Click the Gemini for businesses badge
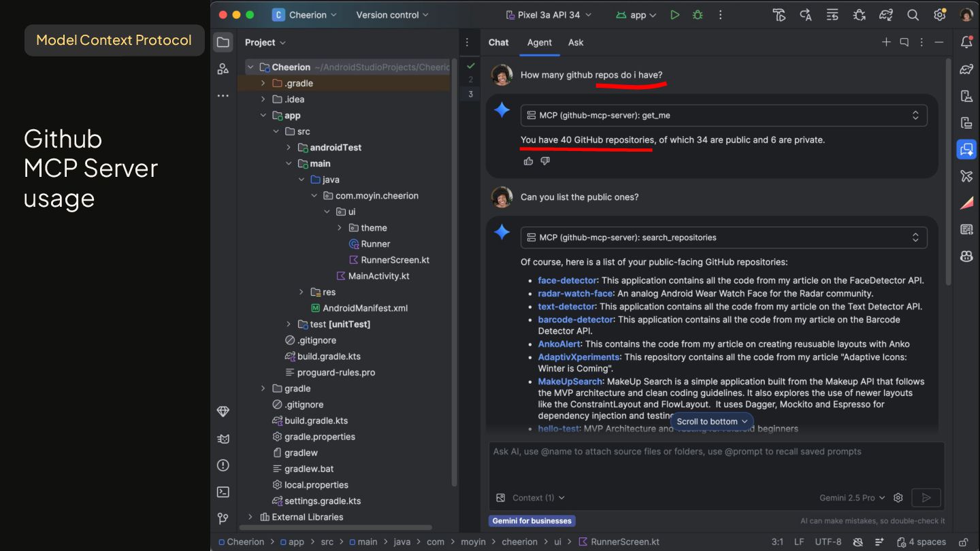This screenshot has height=551, width=980. tap(532, 521)
